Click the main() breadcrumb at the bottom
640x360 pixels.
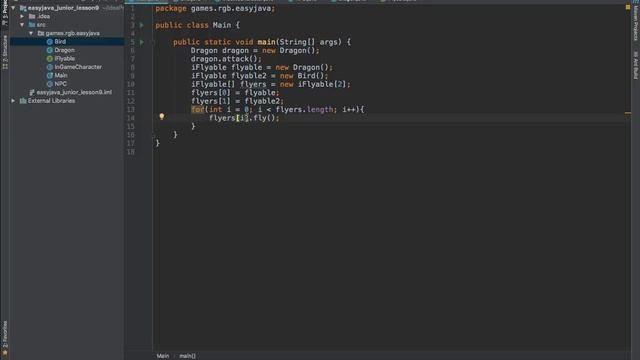187,356
